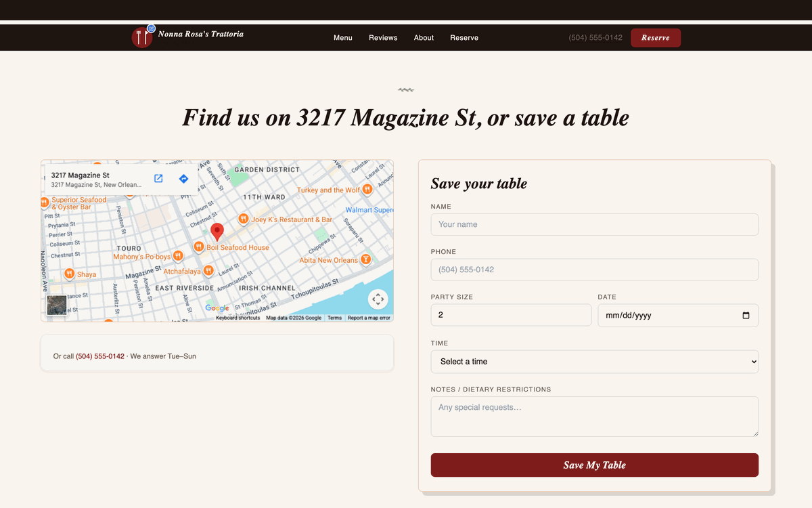Viewport: 812px width, 508px height.
Task: Click the party size number field
Action: pos(511,315)
